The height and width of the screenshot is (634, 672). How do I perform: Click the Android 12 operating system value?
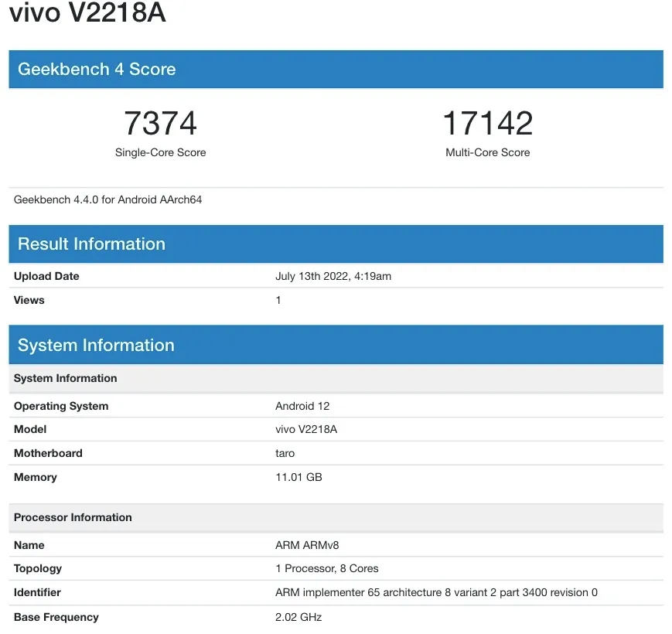pyautogui.click(x=302, y=406)
